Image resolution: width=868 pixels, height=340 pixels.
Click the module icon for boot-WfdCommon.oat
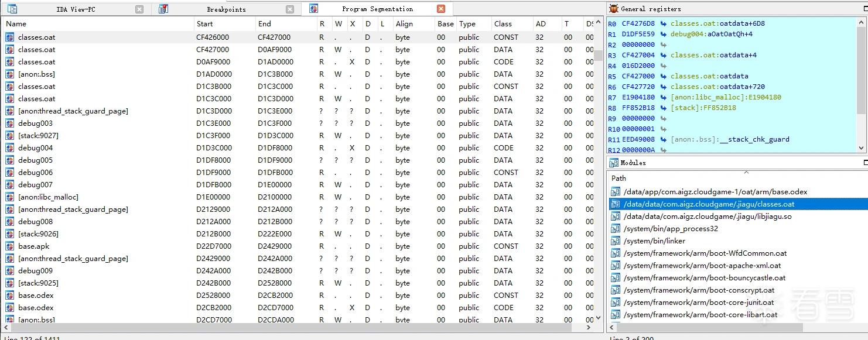(x=616, y=253)
